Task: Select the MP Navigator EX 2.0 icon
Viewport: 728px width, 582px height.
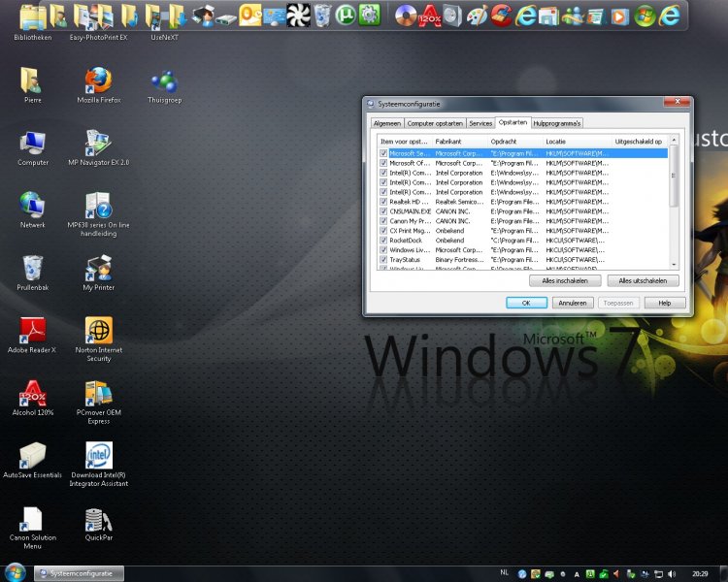Action: point(98,148)
